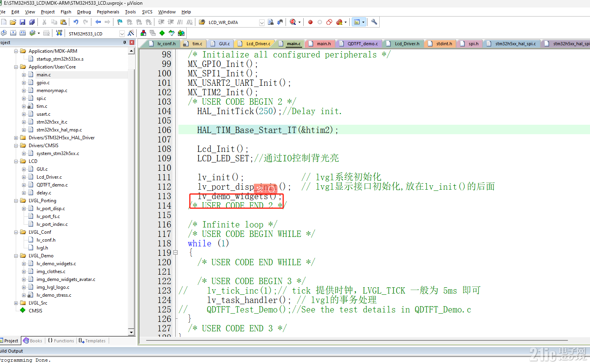Select the Rebuild All Target Files icon
The height and width of the screenshot is (364, 590).
pyautogui.click(x=22, y=33)
